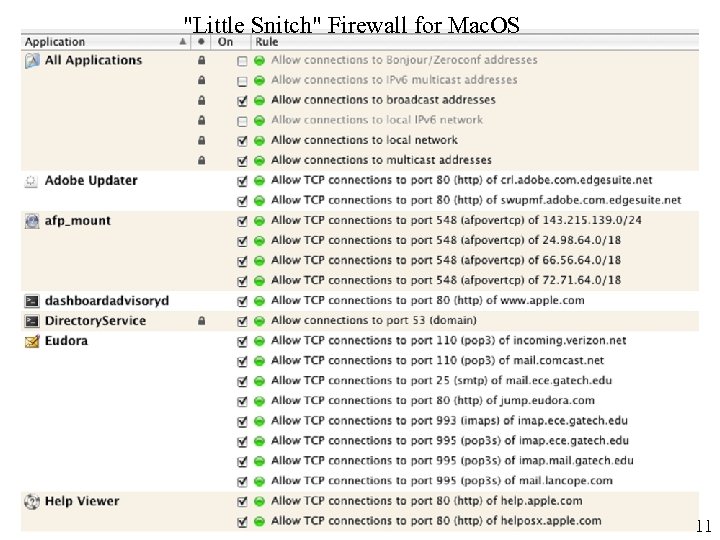Click the On column header
This screenshot has width=720, height=540.
226,42
